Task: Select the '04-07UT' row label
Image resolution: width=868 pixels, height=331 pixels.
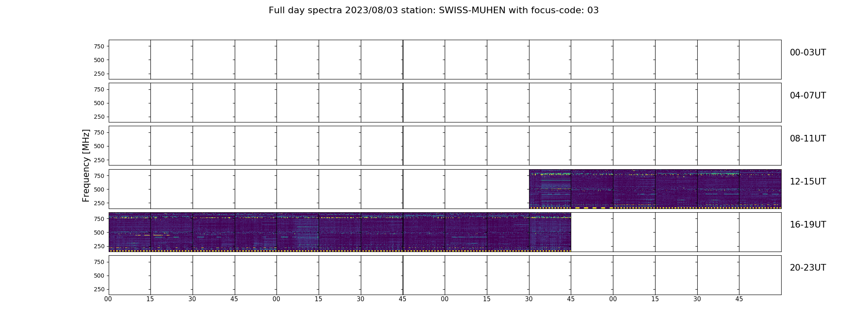Action: click(x=808, y=96)
